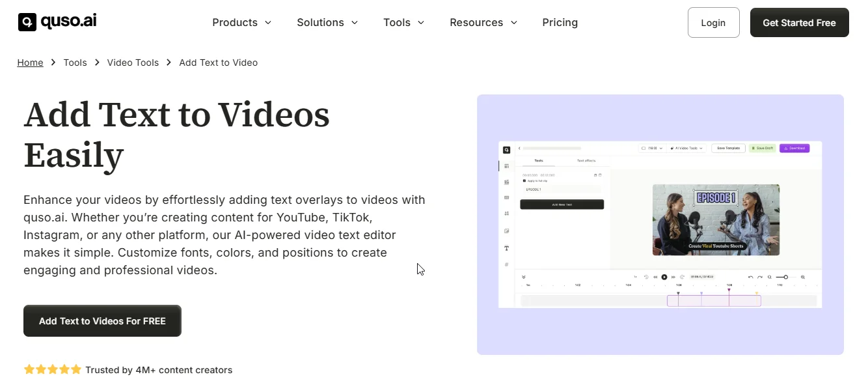Click the timeline zoom slider in the editor

pos(786,277)
